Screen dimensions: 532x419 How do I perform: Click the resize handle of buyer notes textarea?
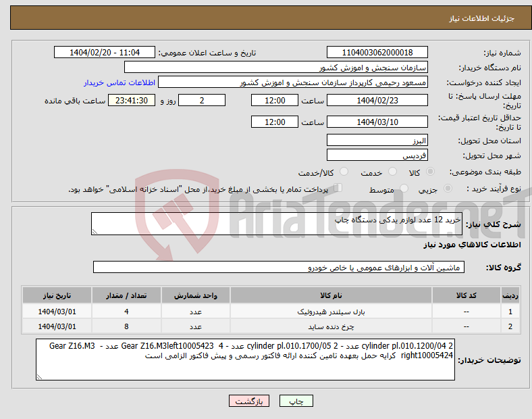[x=39, y=376]
